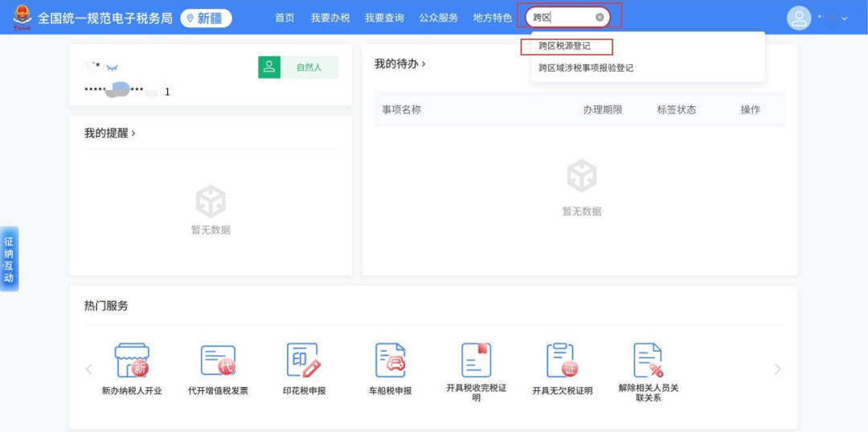The height and width of the screenshot is (432, 868).
Task: Click the 热门服务 section heading
Action: [106, 306]
